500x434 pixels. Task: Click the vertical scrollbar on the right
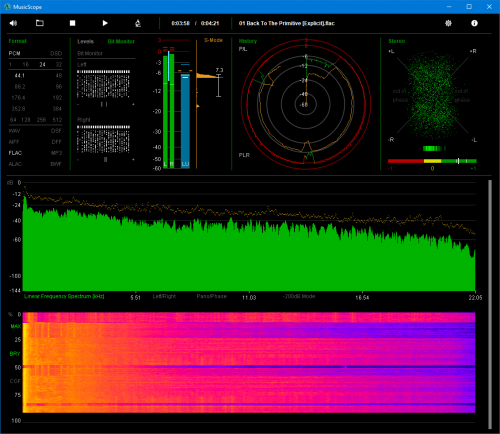[490, 304]
